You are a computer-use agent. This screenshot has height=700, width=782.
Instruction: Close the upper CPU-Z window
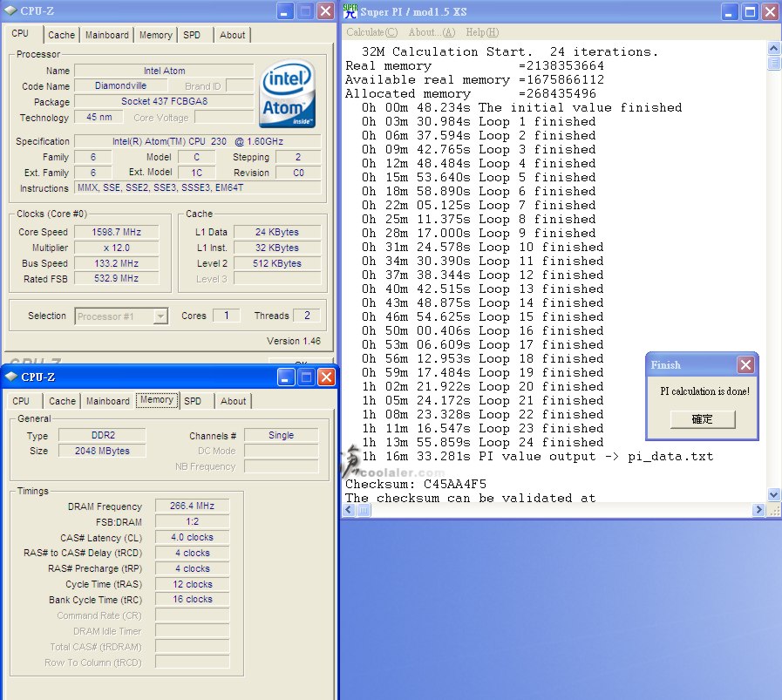[326, 11]
